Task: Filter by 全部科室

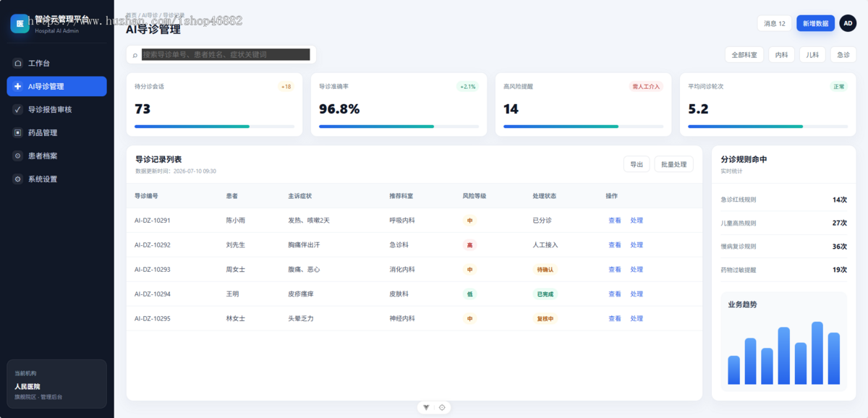Action: pyautogui.click(x=744, y=55)
